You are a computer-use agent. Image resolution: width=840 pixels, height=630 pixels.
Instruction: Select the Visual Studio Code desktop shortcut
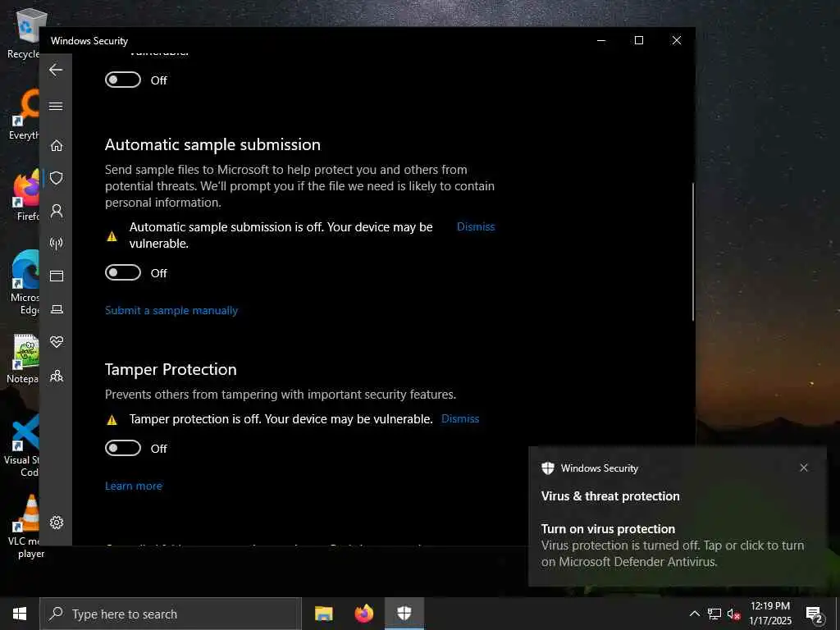(21, 445)
